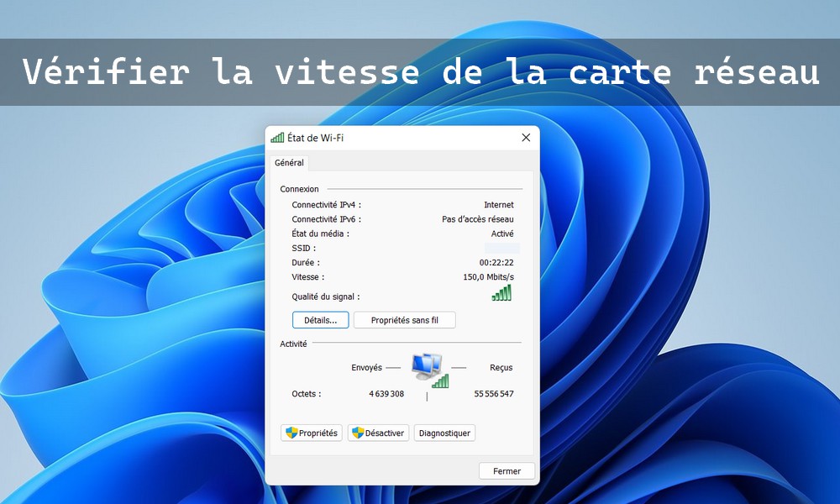This screenshot has width=840, height=504.
Task: Click the Wi-Fi signal icon in title bar
Action: tap(277, 138)
